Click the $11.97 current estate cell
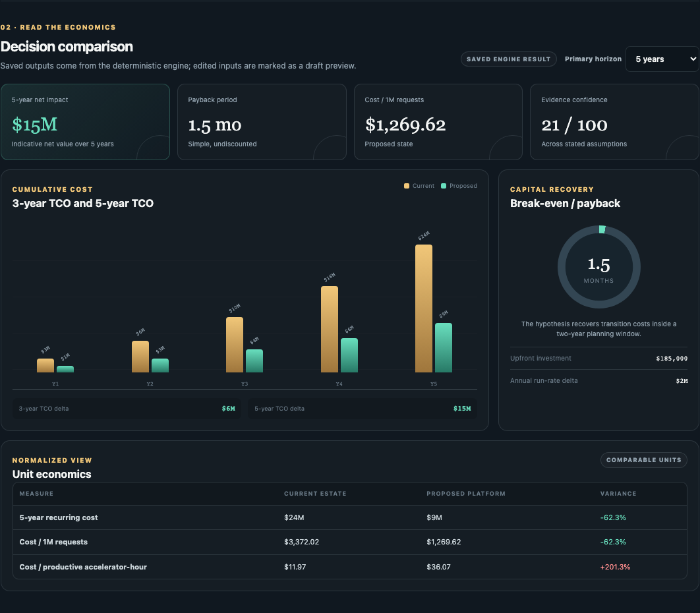The width and height of the screenshot is (700, 613). point(295,567)
